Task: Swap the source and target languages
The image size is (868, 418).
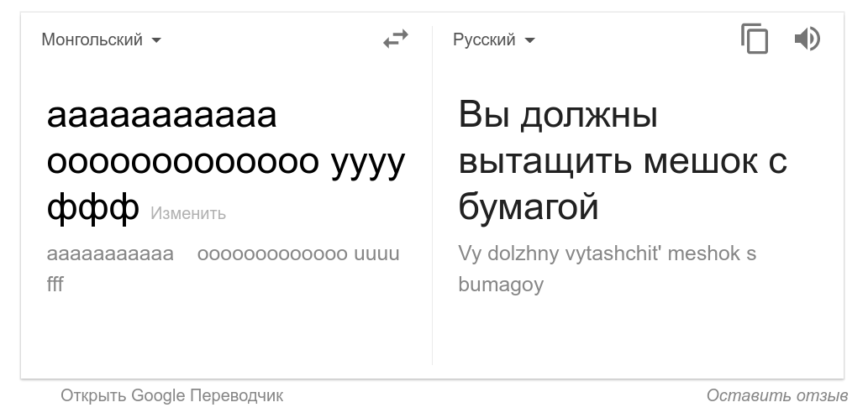Action: (x=395, y=39)
